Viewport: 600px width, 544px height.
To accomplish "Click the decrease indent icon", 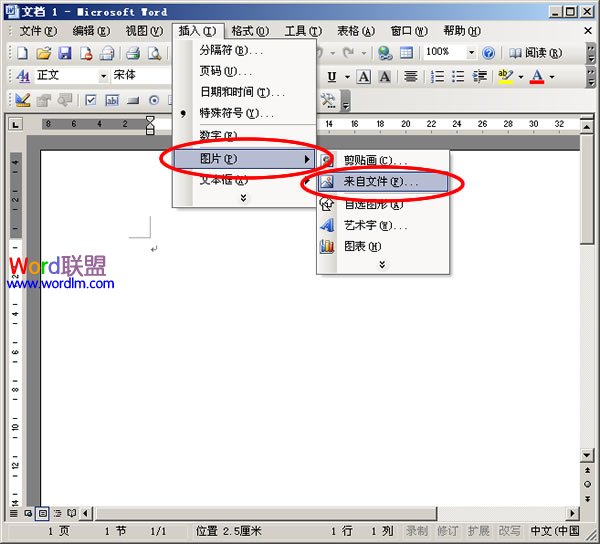I will [479, 77].
